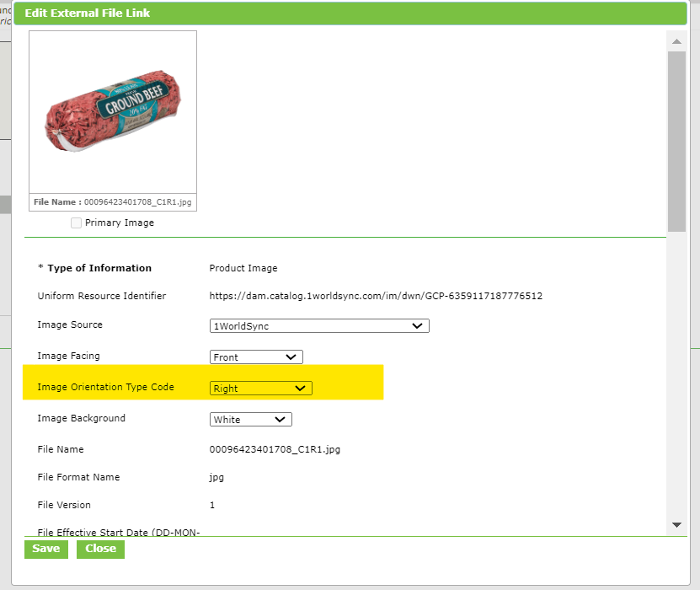Click the scrollbar down arrow
700x590 pixels.
(x=676, y=523)
